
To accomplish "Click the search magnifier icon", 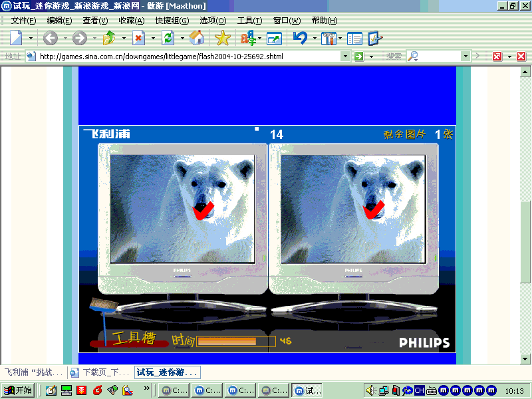I will (x=412, y=57).
